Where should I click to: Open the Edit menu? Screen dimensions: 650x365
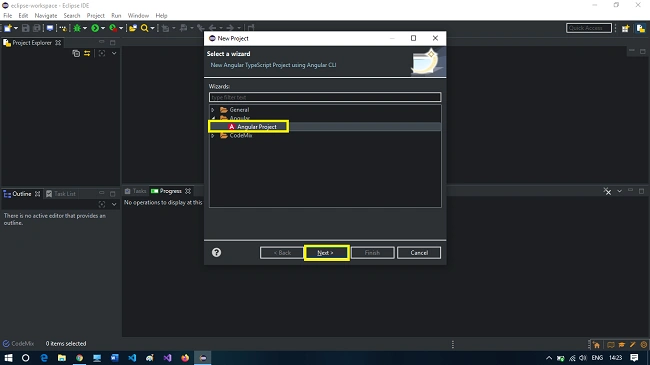tap(23, 15)
